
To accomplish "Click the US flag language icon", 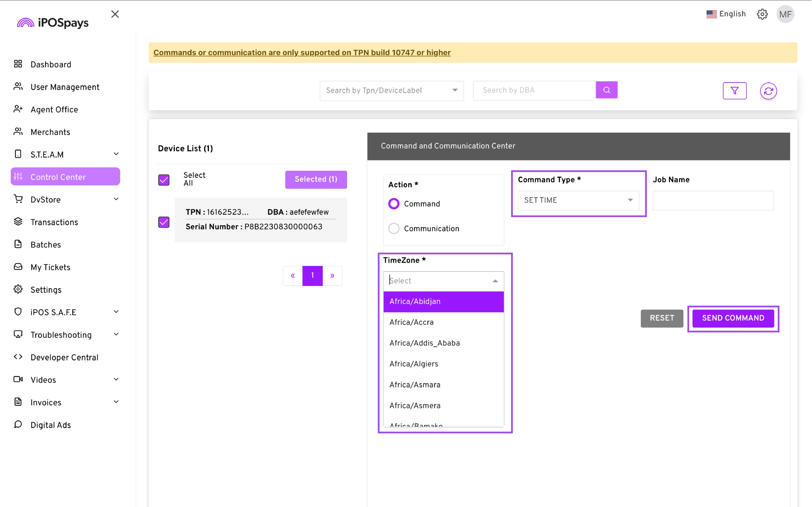I will pos(711,14).
